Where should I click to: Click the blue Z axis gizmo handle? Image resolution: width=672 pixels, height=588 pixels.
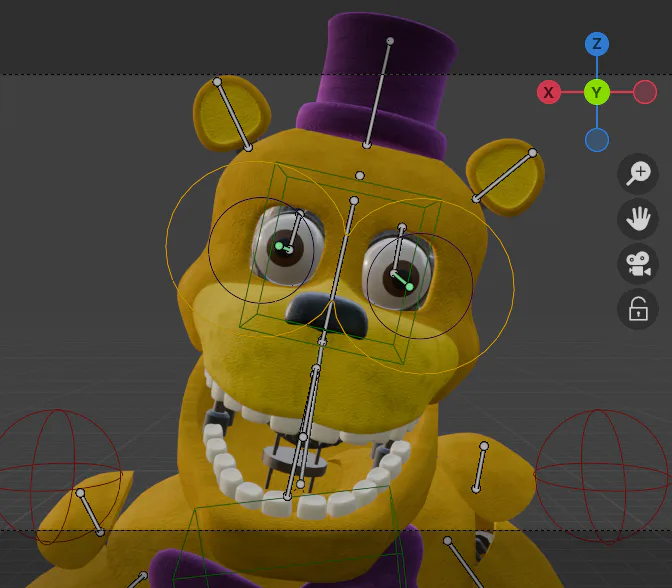(x=597, y=44)
